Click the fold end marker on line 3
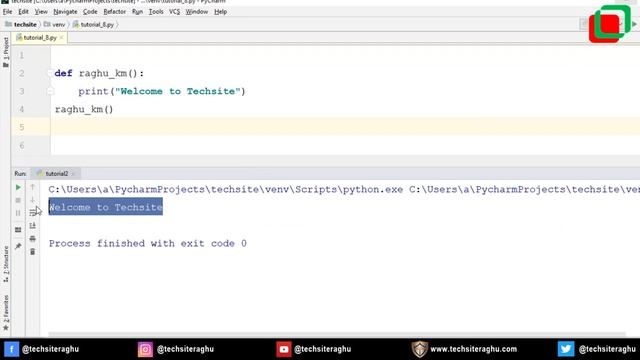This screenshot has width=640, height=360. [50, 91]
